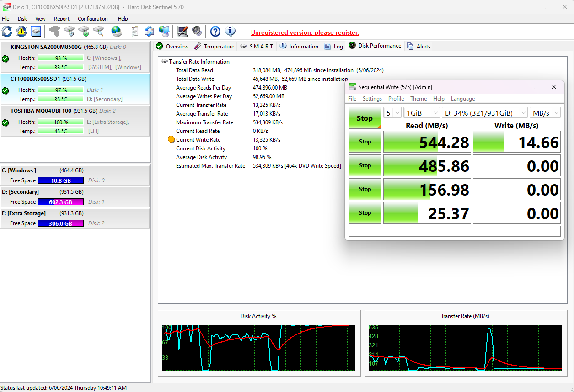Click the orange circle beside Current Write Rate
The image size is (574, 392).
172,140
